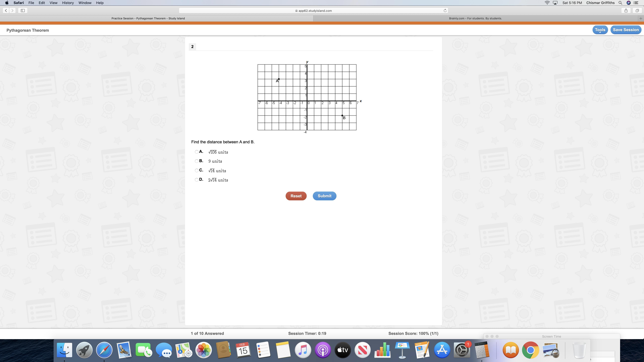Screen dimensions: 644x362
Task: Select answer B, 9 units
Action: tap(196, 161)
